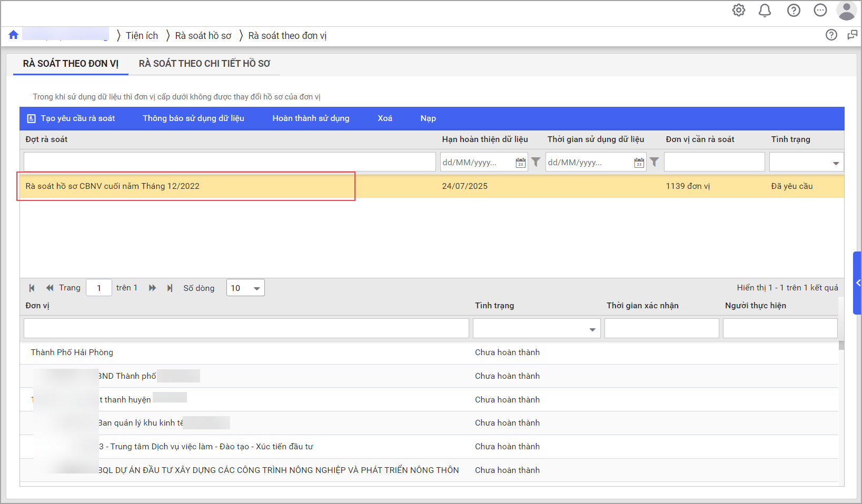The height and width of the screenshot is (504, 862).
Task: Select the Thành Phố Hải Phòng row
Action: (72, 352)
